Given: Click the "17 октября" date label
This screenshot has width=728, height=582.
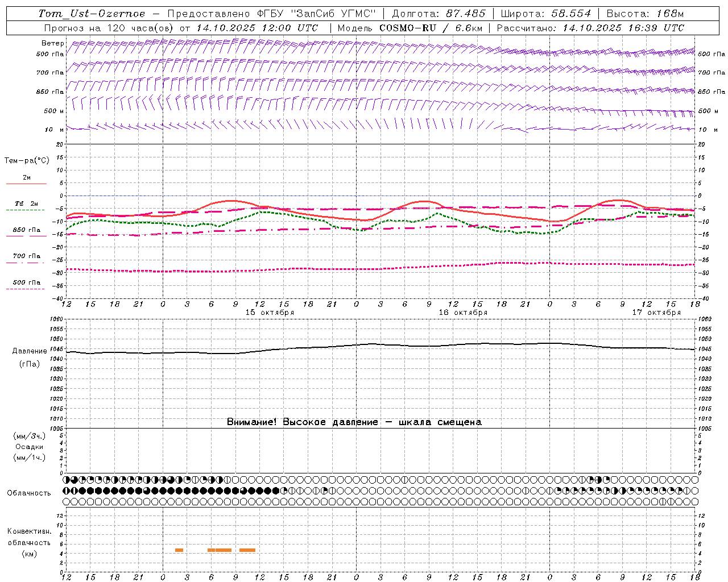Looking at the screenshot, I should click(656, 313).
